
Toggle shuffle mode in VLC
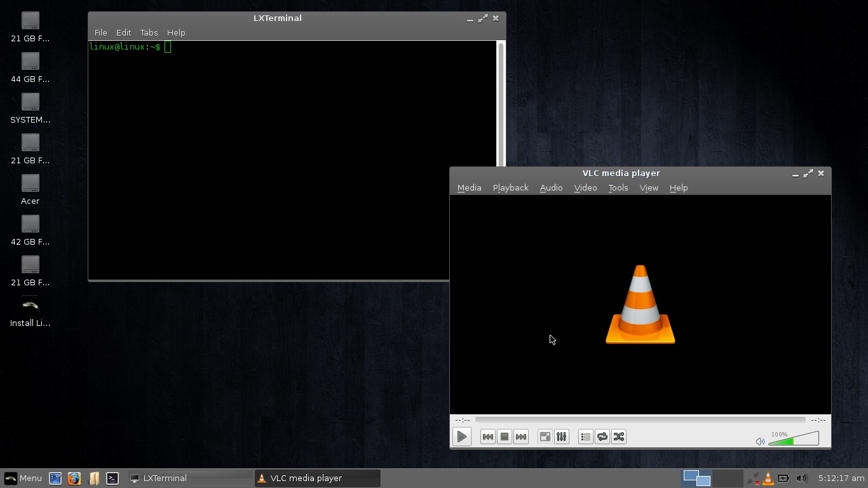click(619, 437)
